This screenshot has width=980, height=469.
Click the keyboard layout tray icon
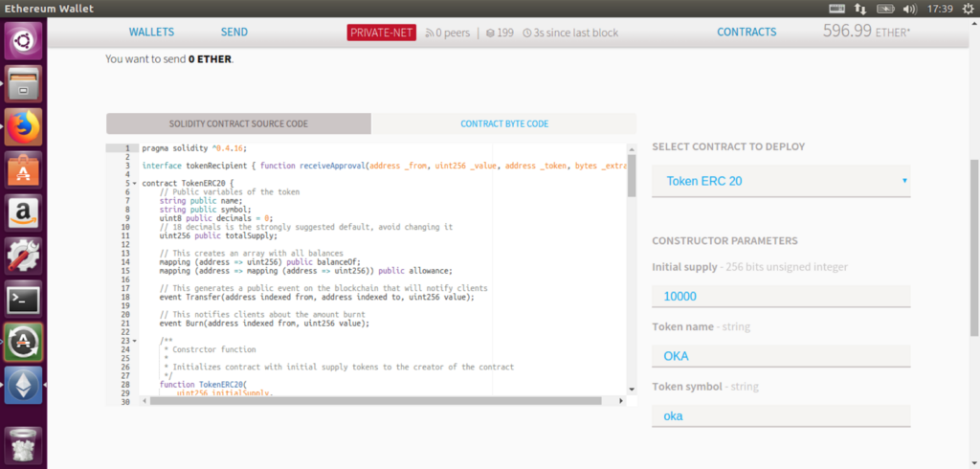point(836,8)
